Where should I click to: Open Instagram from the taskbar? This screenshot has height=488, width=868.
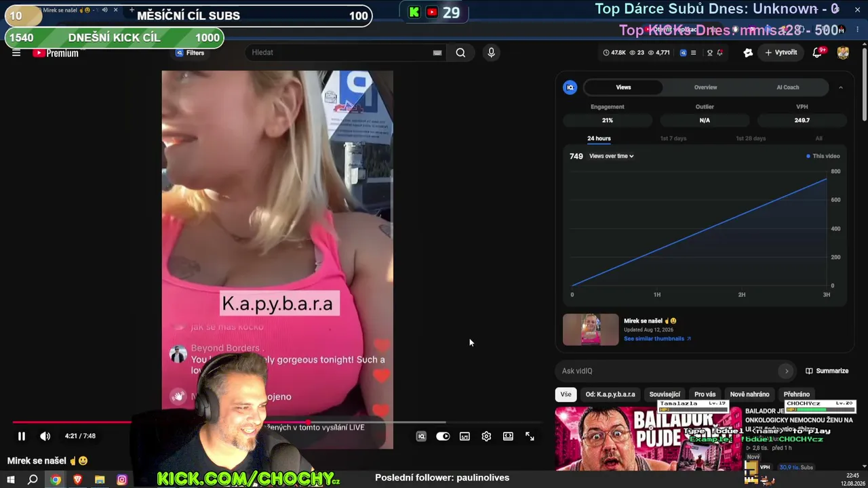tap(122, 480)
